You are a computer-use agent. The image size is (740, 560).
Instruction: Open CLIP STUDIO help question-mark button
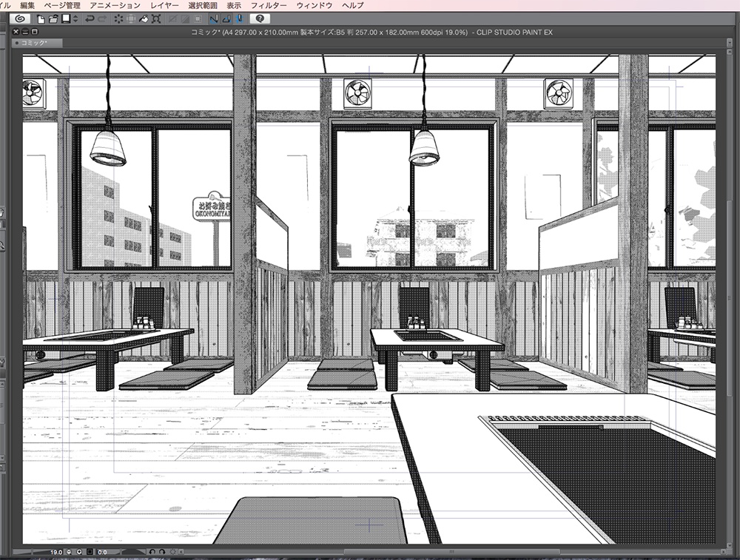point(260,19)
